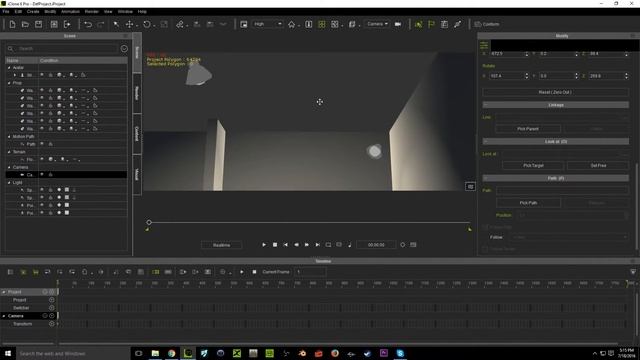The image size is (640, 360).
Task: Open the Render menu
Action: tap(92, 12)
